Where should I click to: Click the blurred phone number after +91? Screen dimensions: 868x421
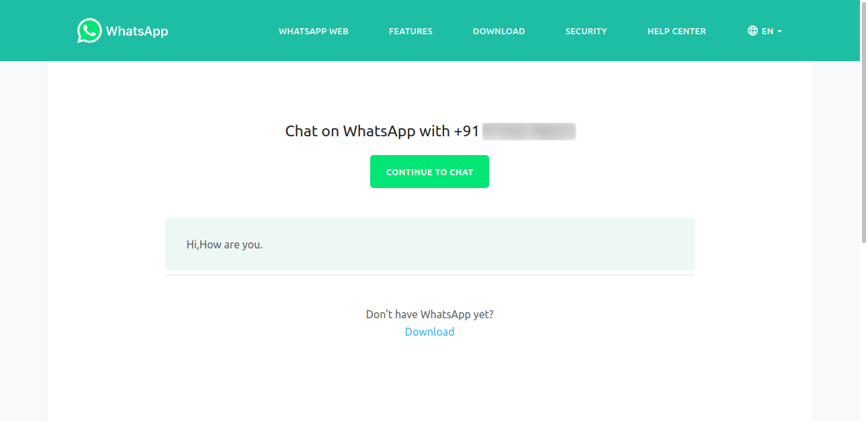coord(529,131)
